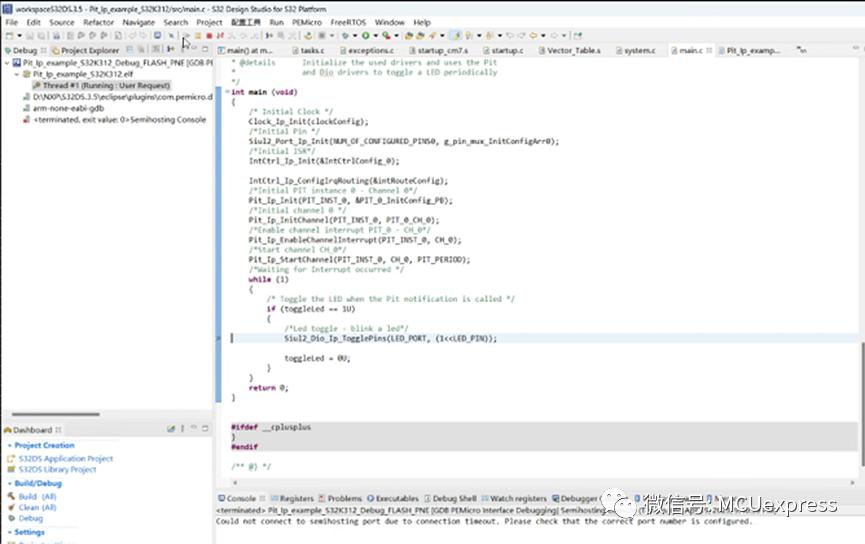This screenshot has width=865, height=544.
Task: Switch to the Vector_Table.s editor tab
Action: [569, 50]
